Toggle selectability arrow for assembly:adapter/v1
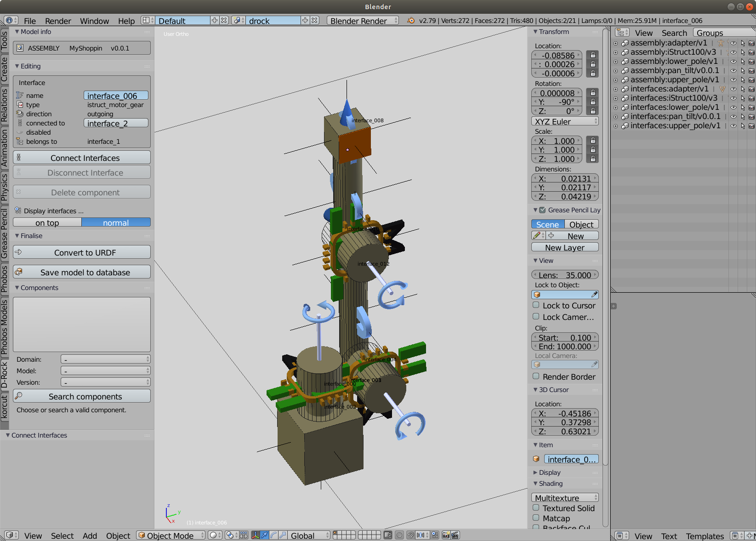 (x=743, y=43)
